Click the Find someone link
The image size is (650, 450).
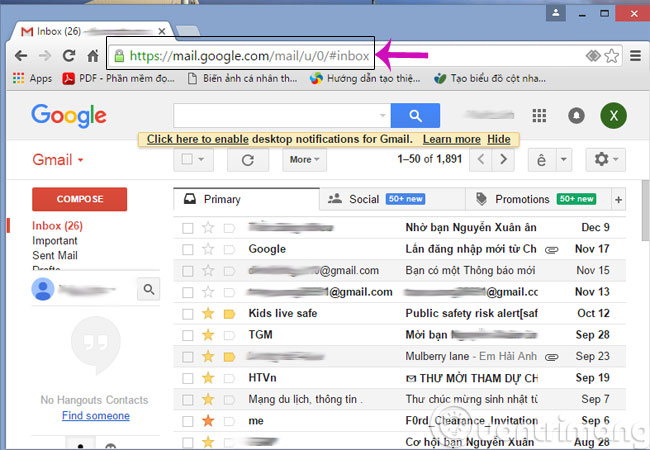96,416
